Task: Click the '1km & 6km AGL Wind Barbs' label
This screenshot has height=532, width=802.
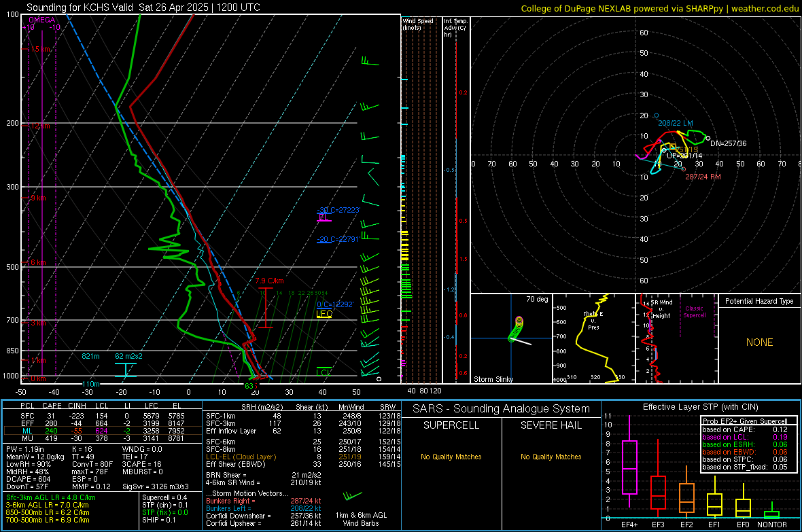Action: (x=361, y=519)
